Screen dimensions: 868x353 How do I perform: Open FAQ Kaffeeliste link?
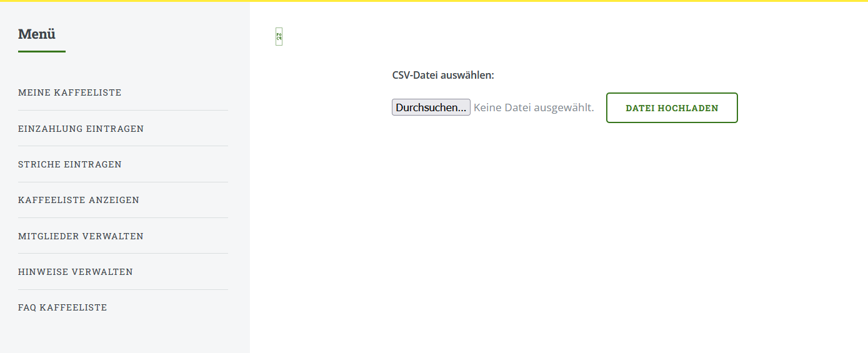click(x=62, y=307)
